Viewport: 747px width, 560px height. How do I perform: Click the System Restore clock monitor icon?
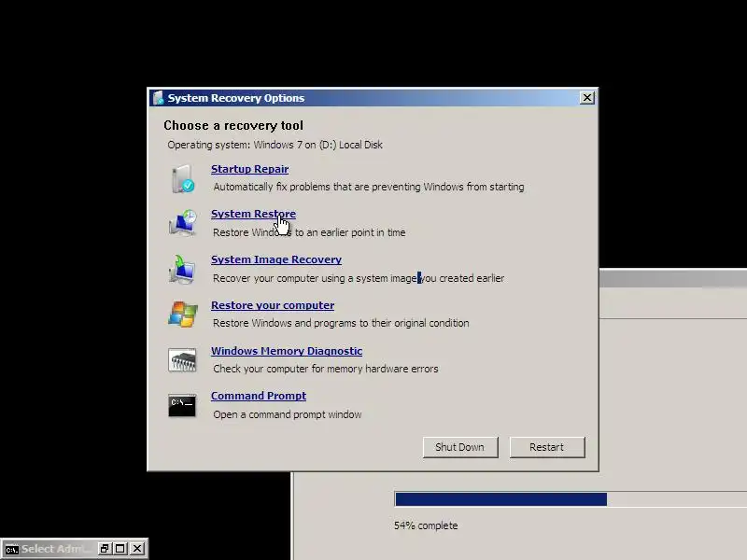tap(182, 223)
